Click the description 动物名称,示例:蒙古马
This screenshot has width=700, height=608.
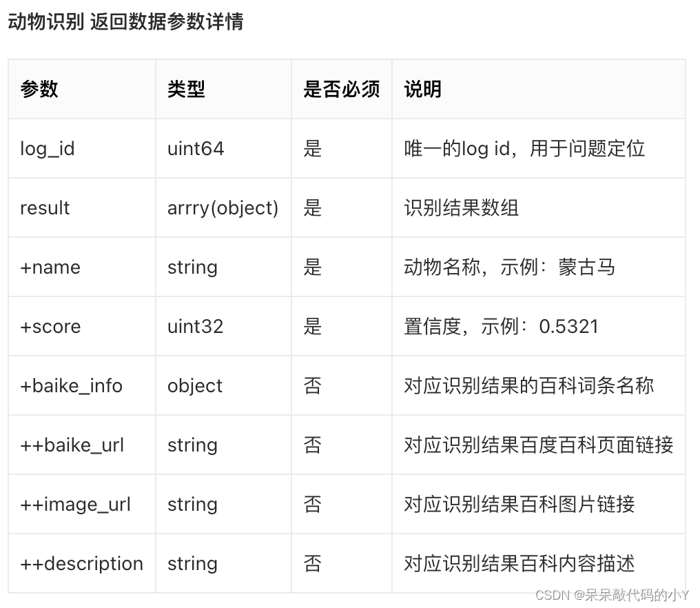pos(509,267)
